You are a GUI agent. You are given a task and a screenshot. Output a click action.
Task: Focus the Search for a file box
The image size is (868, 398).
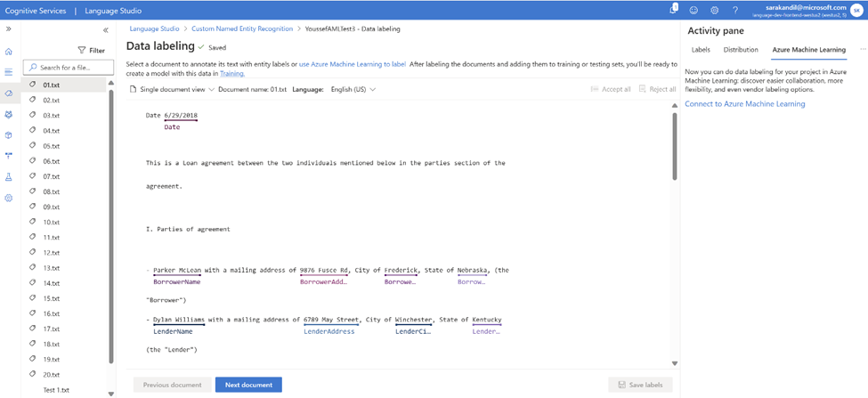click(x=68, y=68)
